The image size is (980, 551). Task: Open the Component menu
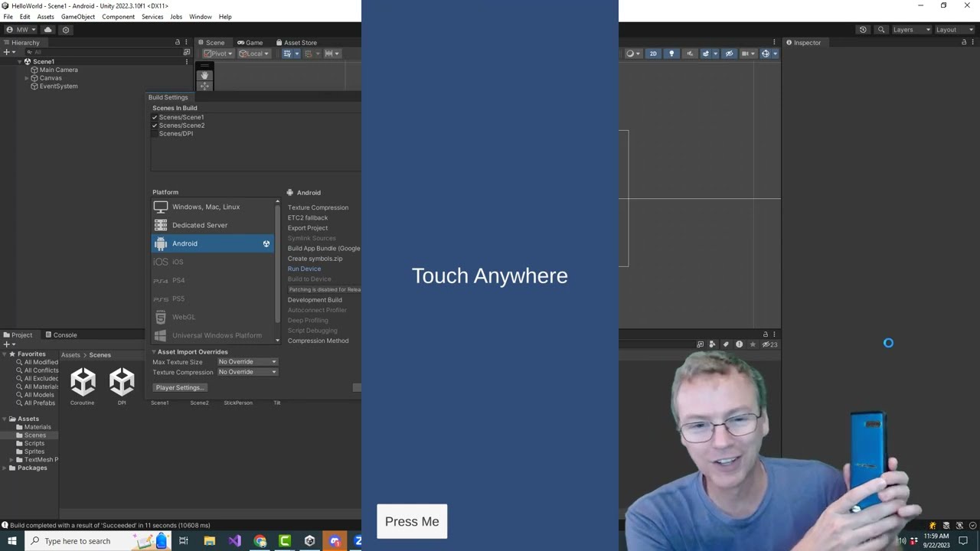pos(118,17)
